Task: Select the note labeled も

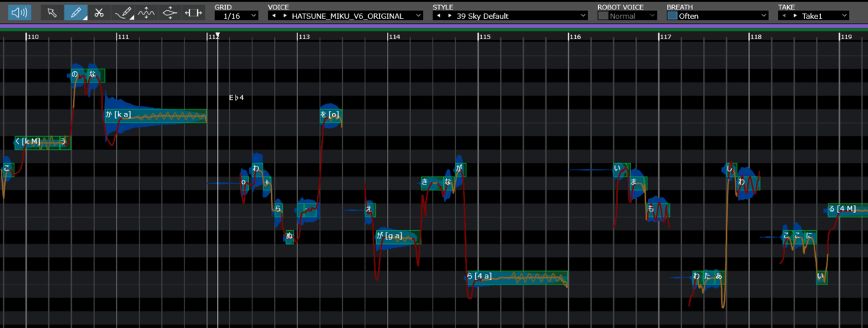Action: coord(658,210)
